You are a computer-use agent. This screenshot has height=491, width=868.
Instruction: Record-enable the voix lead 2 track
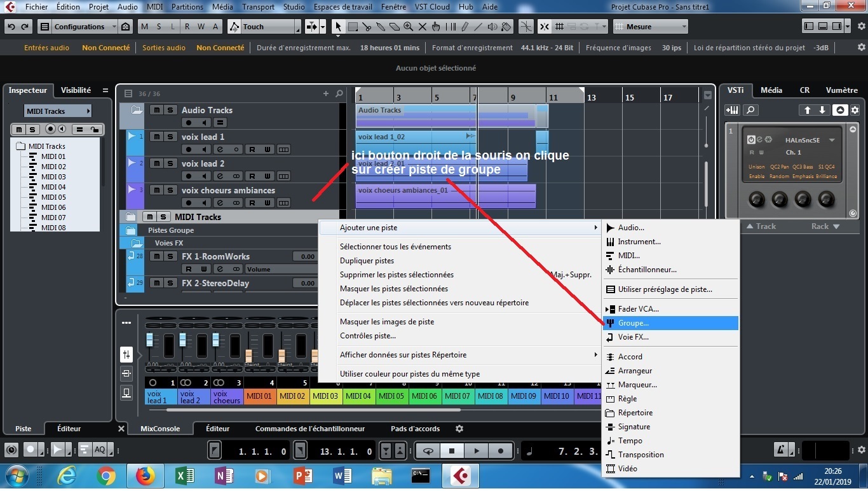click(x=188, y=176)
